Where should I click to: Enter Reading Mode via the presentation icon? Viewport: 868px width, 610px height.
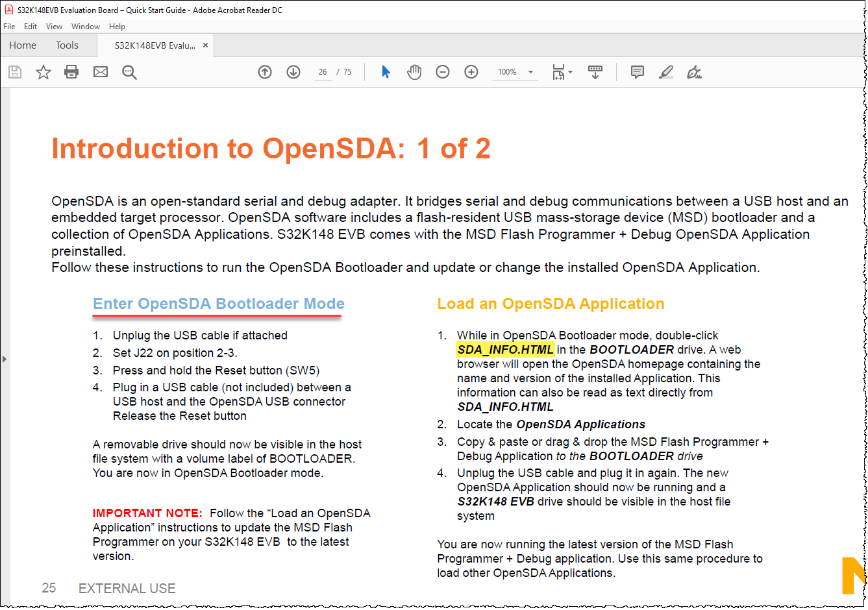point(595,72)
